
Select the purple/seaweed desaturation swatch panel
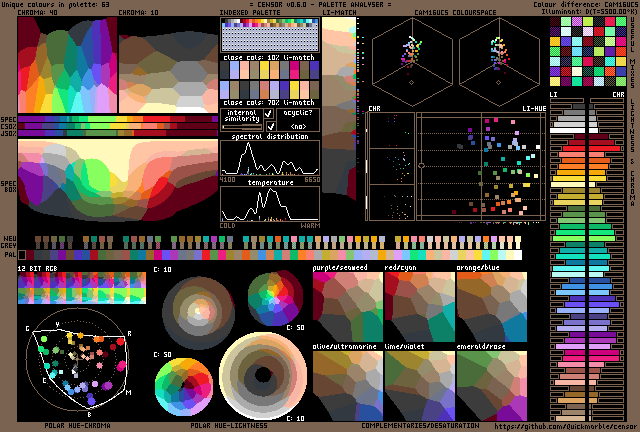coord(347,307)
